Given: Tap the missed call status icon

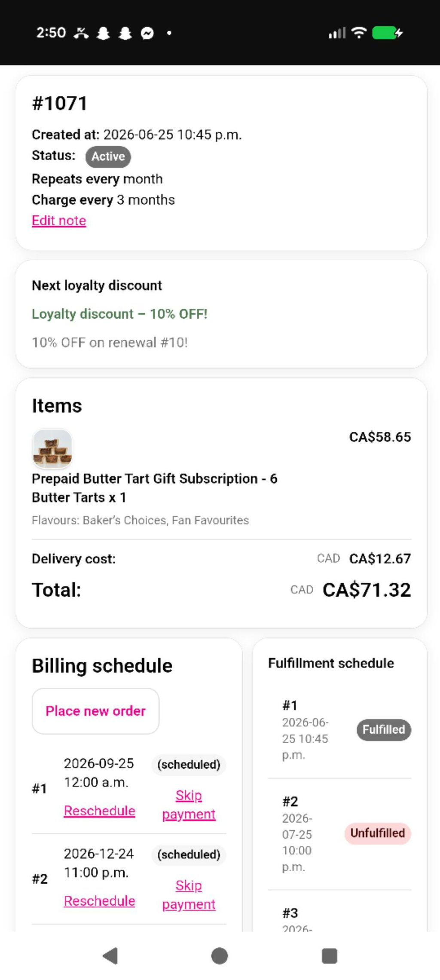Looking at the screenshot, I should click(x=81, y=33).
